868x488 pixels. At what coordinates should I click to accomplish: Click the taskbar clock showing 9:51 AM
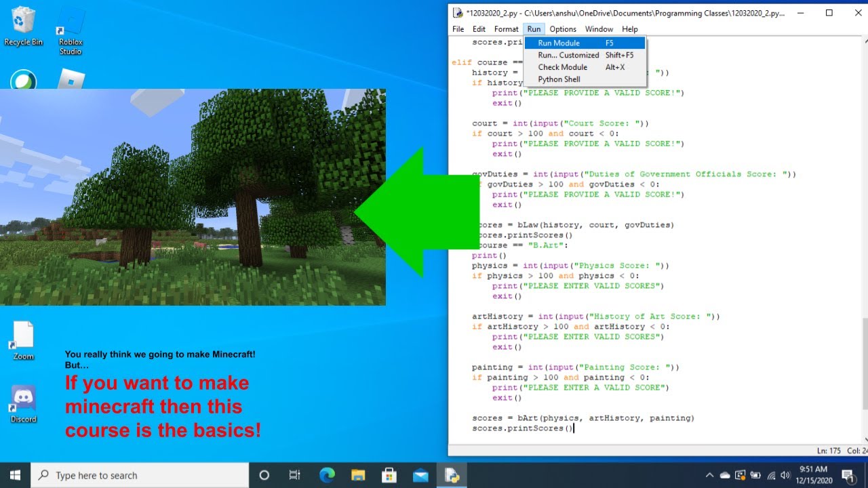pyautogui.click(x=812, y=475)
